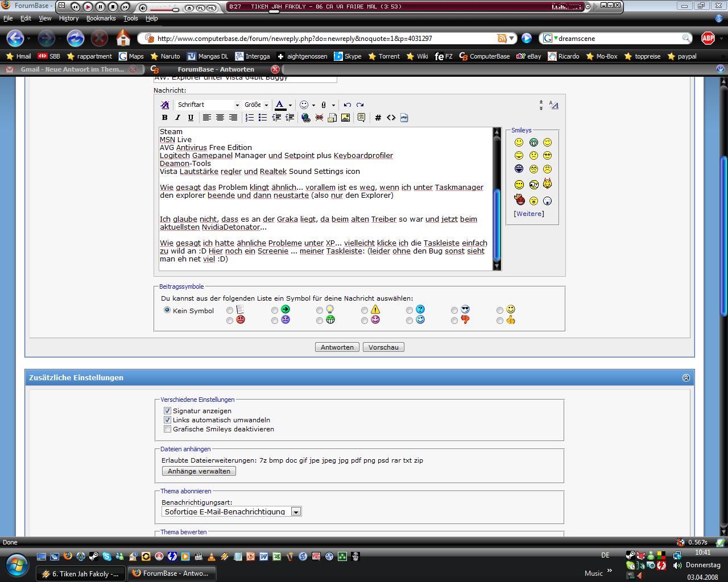Click inside the message text area
This screenshot has width=728, height=582.
point(325,199)
